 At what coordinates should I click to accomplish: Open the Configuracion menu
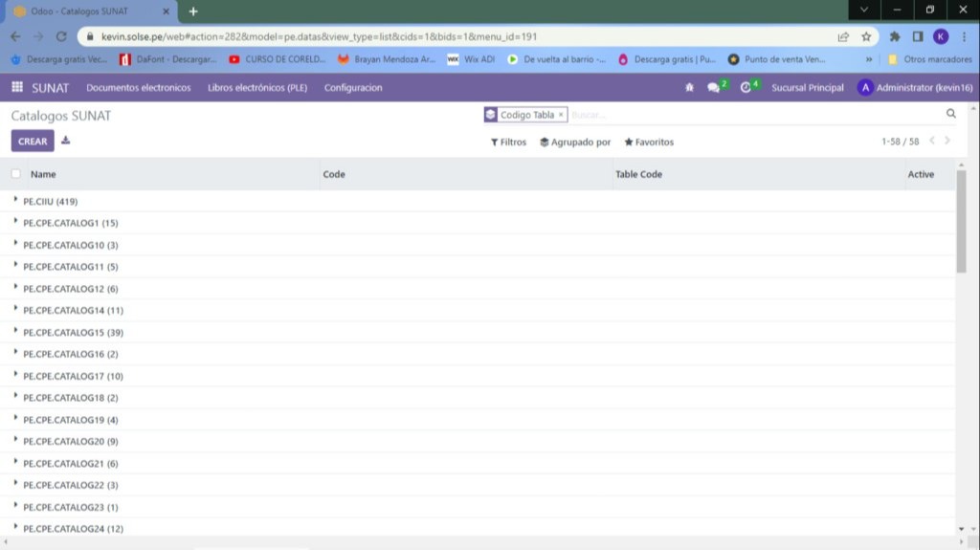353,88
